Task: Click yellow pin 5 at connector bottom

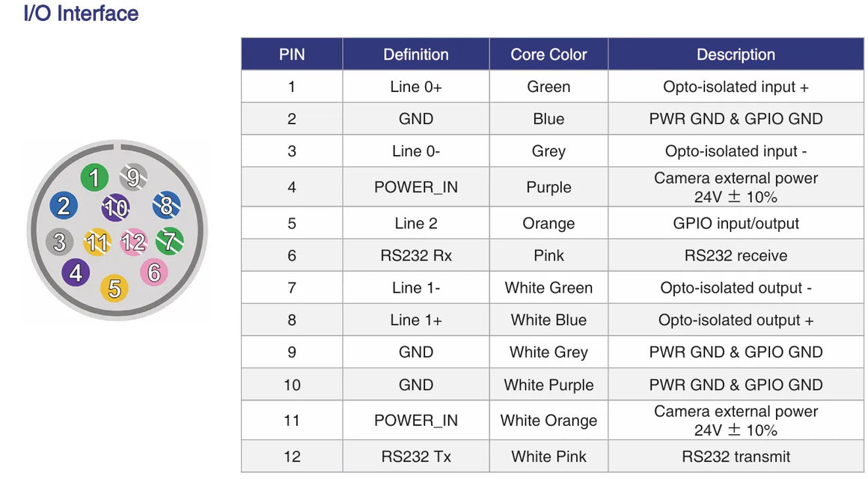Action: pos(114,288)
